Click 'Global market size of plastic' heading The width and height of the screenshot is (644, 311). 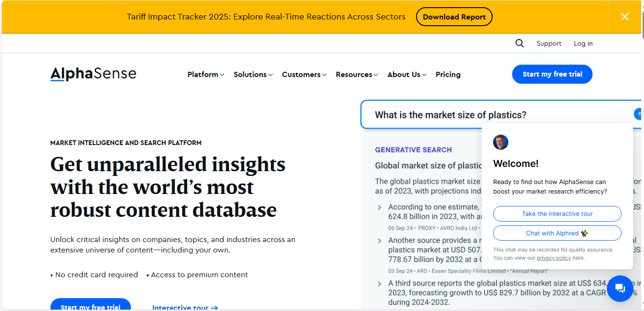pos(428,165)
